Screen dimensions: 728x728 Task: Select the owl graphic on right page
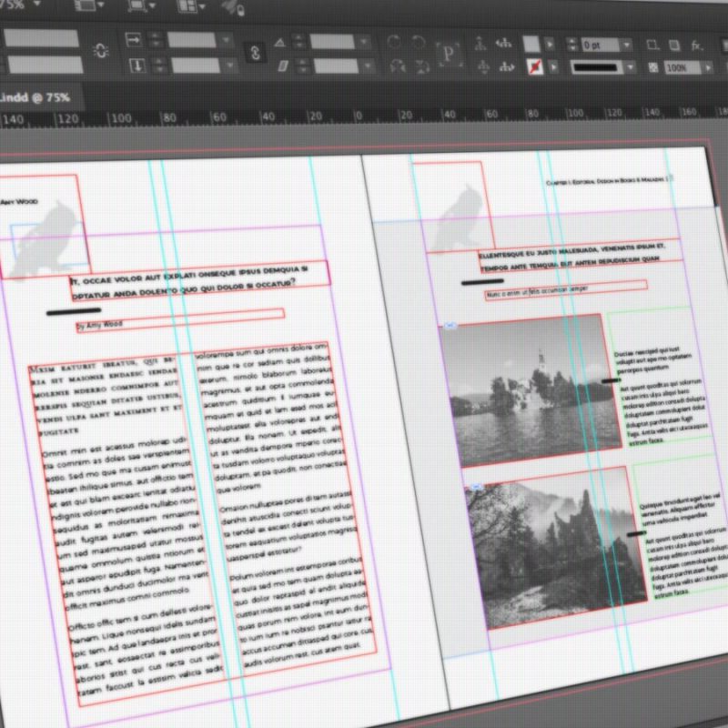460,218
